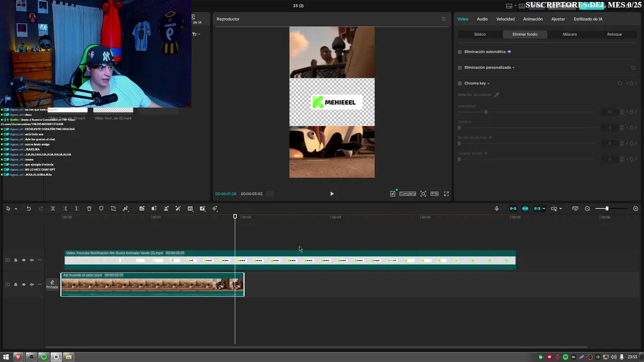Toggle the auto-snapping icon
Image resolution: width=644 pixels, height=362 pixels.
pyautogui.click(x=525, y=209)
